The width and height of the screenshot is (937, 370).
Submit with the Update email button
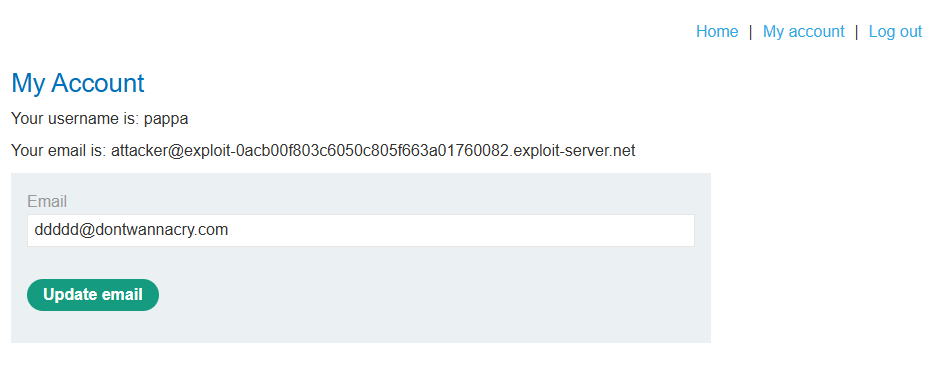pyautogui.click(x=93, y=295)
